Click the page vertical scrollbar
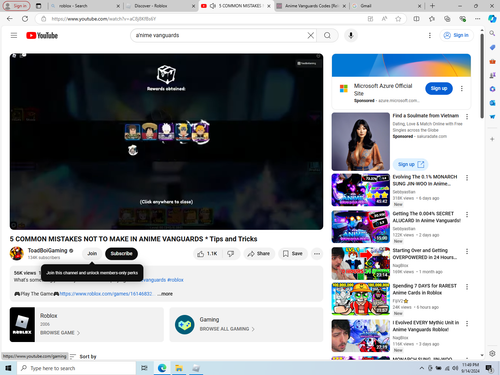The height and width of the screenshot is (375, 500). 482,76
